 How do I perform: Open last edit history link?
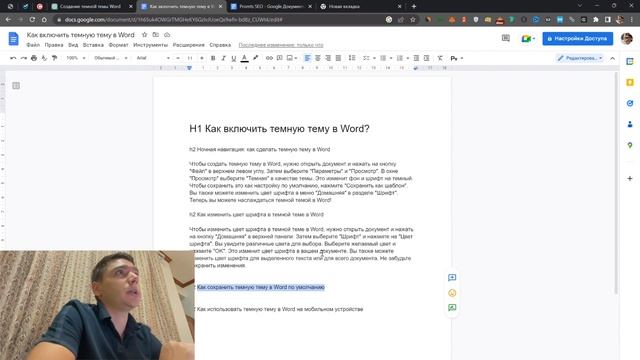click(281, 45)
